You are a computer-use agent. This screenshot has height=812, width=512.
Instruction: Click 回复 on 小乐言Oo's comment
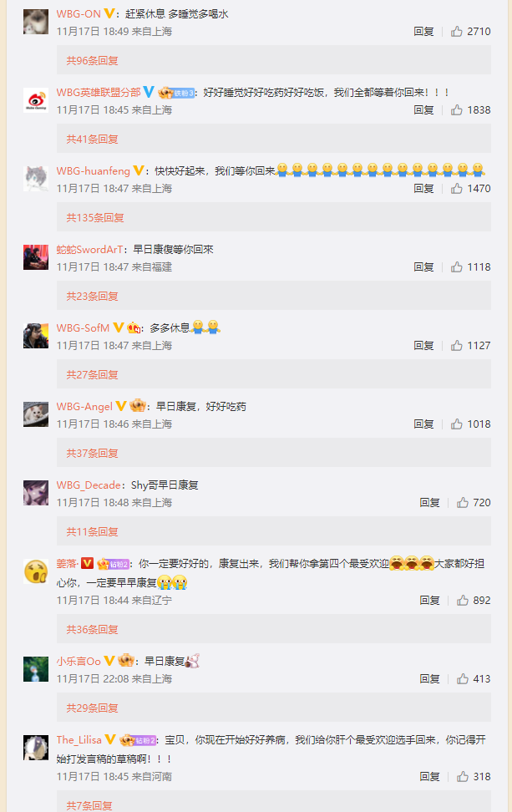pos(429,679)
